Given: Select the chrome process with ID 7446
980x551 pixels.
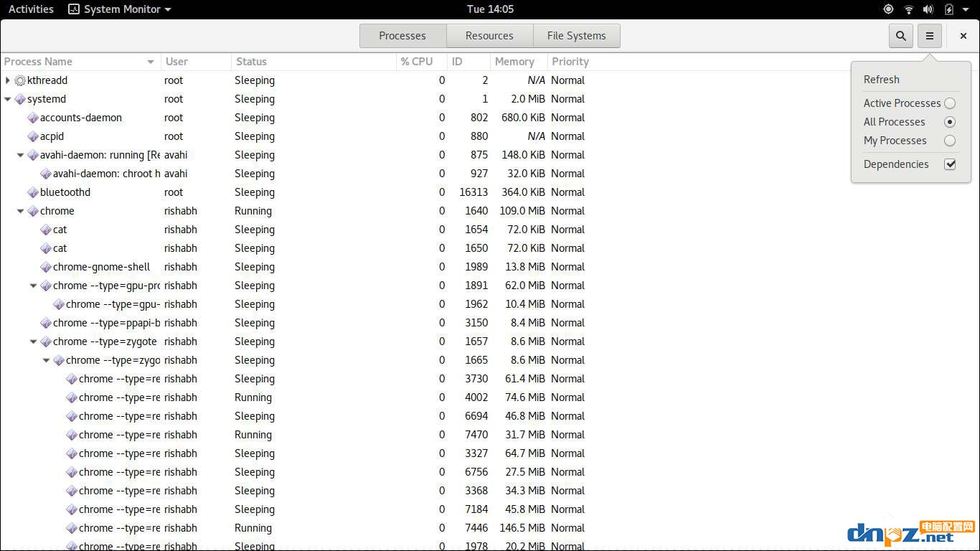Looking at the screenshot, I should pyautogui.click(x=490, y=528).
